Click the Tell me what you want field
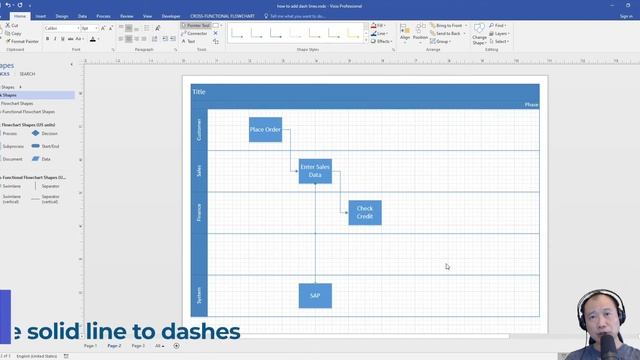The width and height of the screenshot is (640, 360). [298, 16]
